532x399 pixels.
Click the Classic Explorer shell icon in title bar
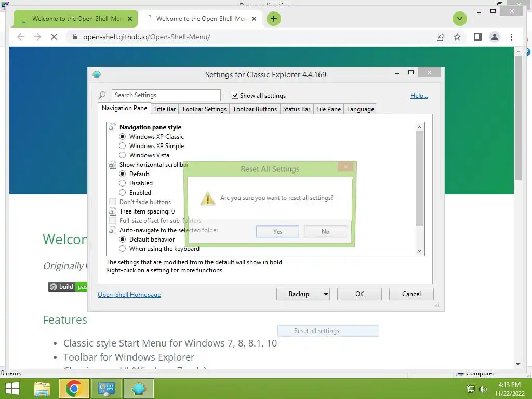(97, 74)
